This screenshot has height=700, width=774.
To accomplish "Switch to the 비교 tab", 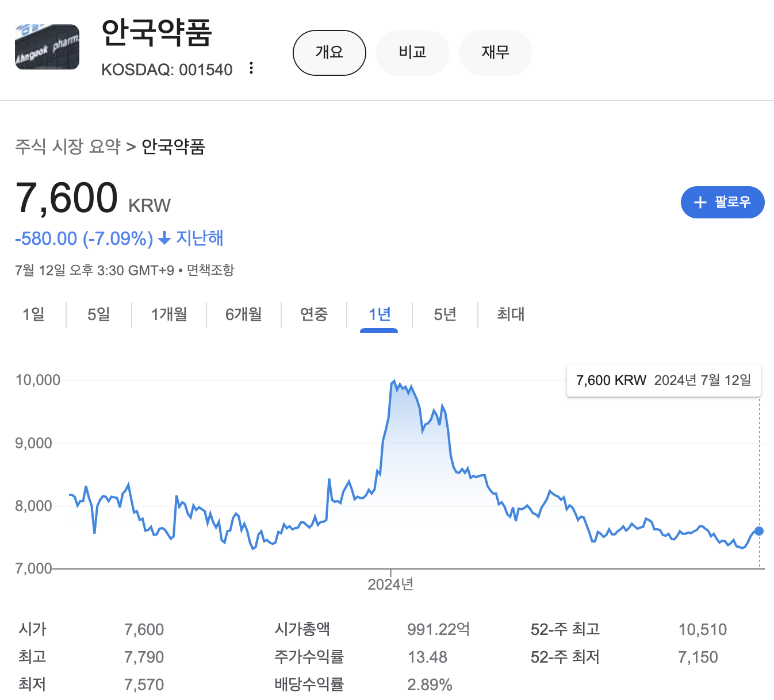I will 412,53.
